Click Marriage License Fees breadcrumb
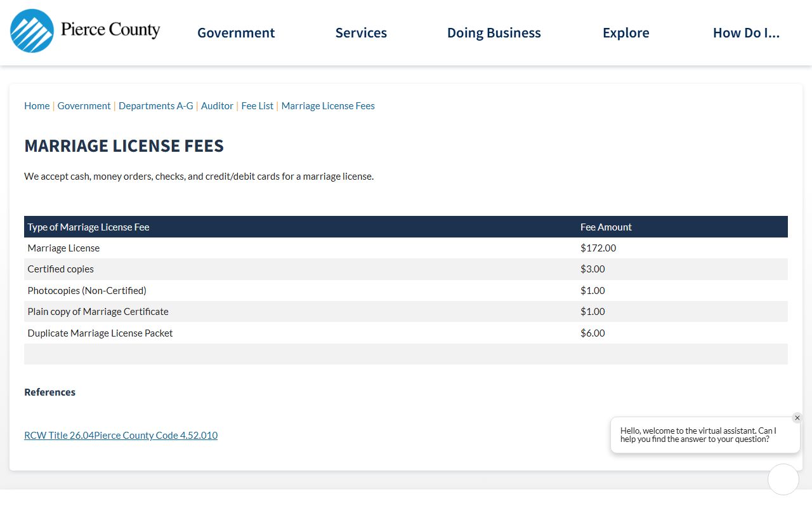 [x=328, y=106]
